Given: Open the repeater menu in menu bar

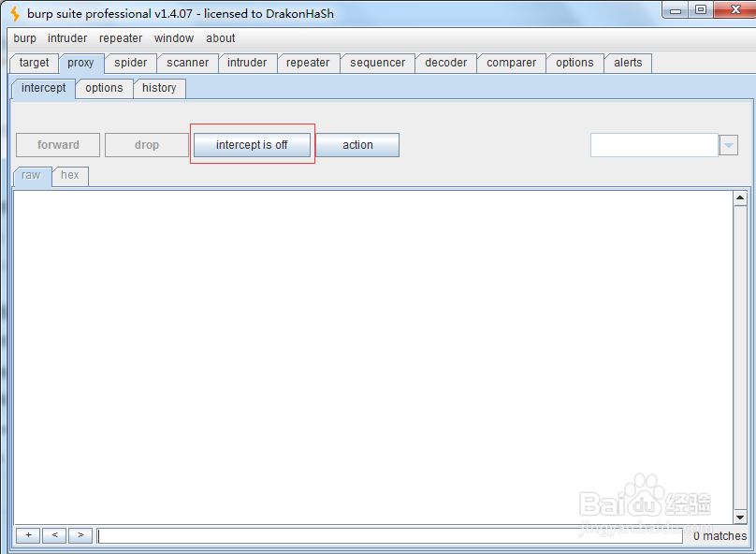Looking at the screenshot, I should coord(121,38).
